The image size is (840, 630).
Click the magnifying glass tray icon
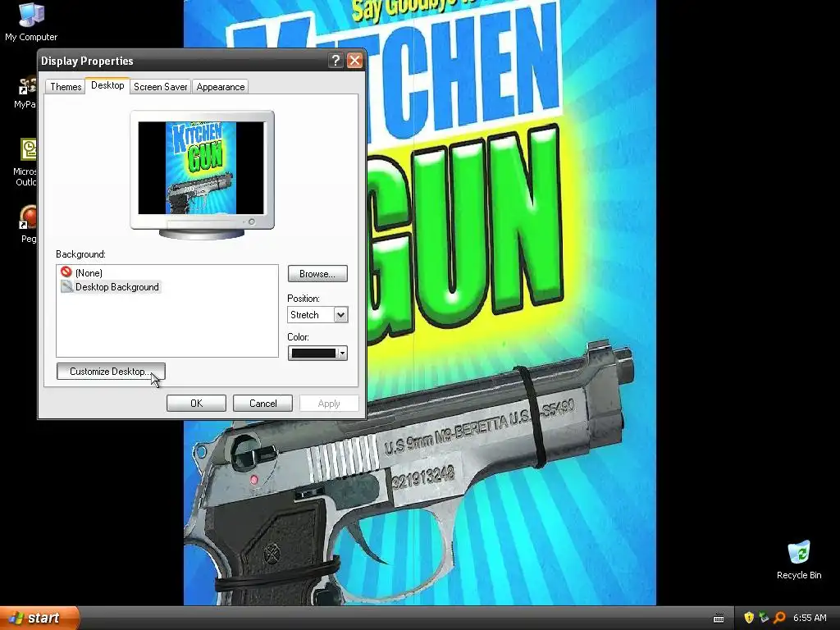[779, 618]
